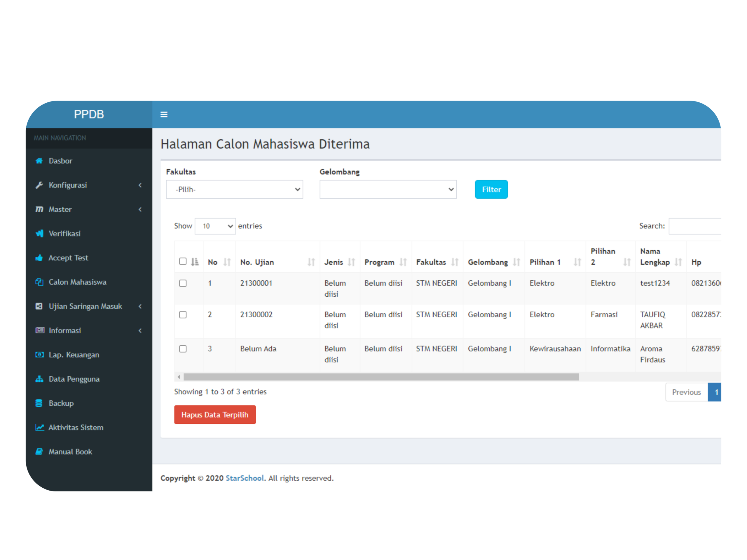Viewport: 747px width, 560px height.
Task: Click the Konfigurasi wrench icon
Action: 39,185
